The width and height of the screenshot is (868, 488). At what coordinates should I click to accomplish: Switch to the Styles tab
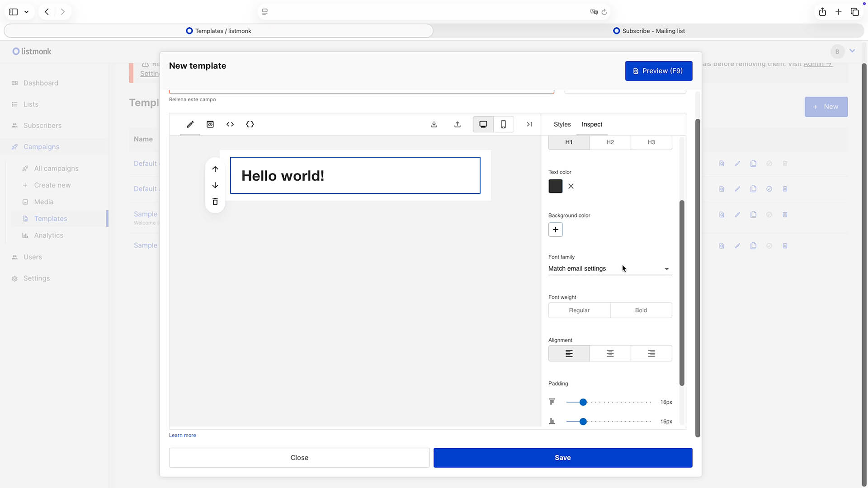click(x=561, y=124)
